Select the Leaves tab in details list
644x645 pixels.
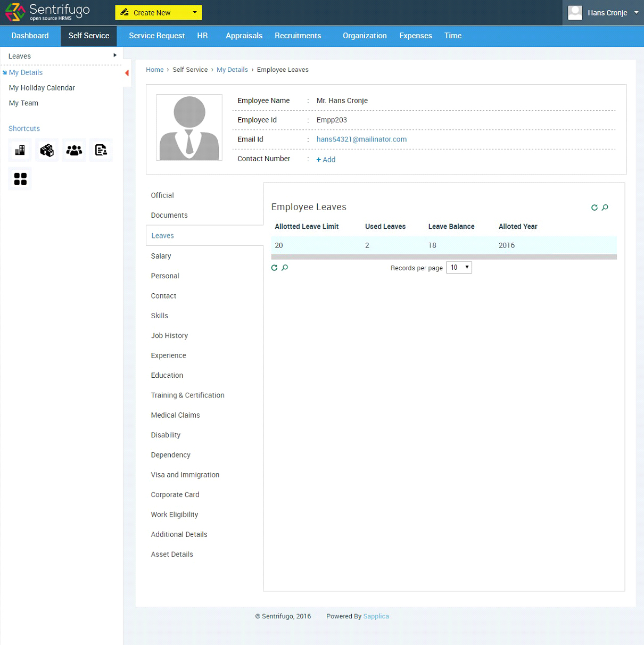click(204, 235)
